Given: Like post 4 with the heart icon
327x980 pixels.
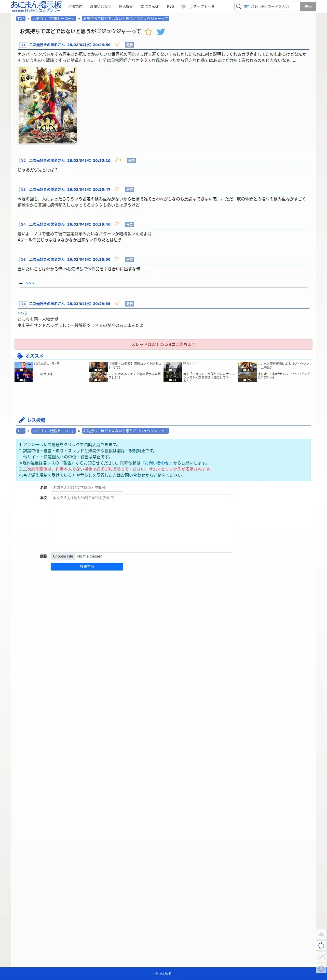Looking at the screenshot, I should click(117, 224).
